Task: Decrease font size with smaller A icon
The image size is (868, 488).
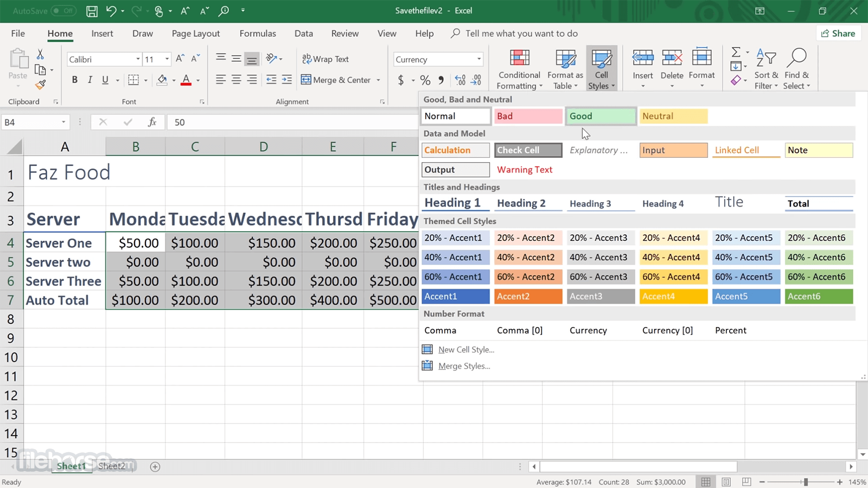Action: click(x=196, y=59)
